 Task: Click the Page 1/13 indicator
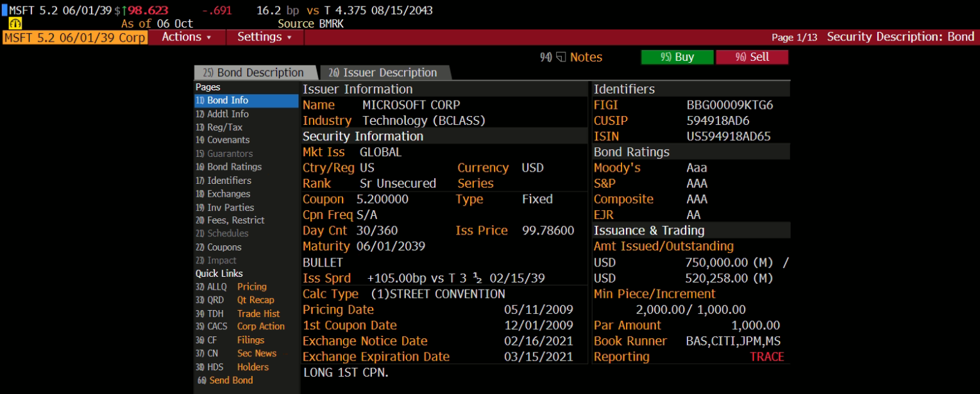point(794,37)
